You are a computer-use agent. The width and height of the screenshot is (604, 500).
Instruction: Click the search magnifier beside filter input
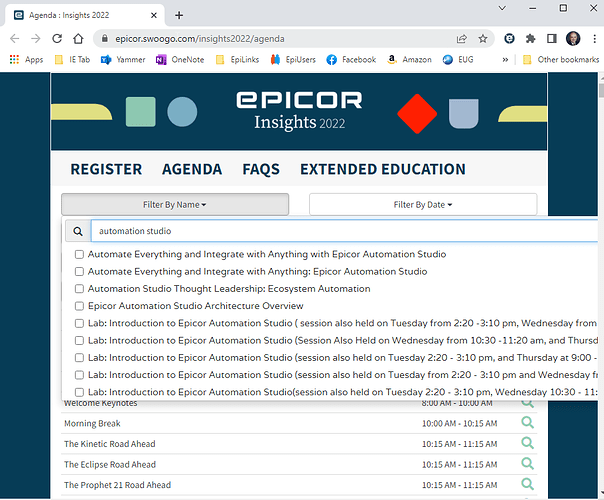[78, 231]
